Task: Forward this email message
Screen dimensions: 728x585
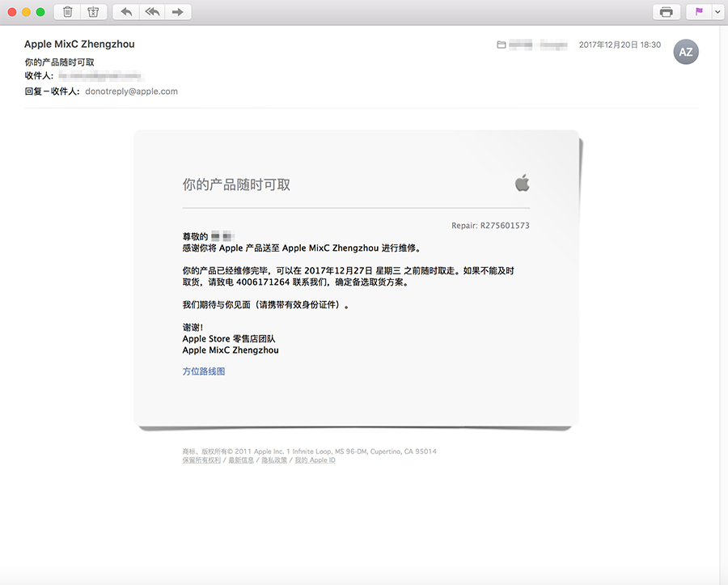Action: coord(178,12)
